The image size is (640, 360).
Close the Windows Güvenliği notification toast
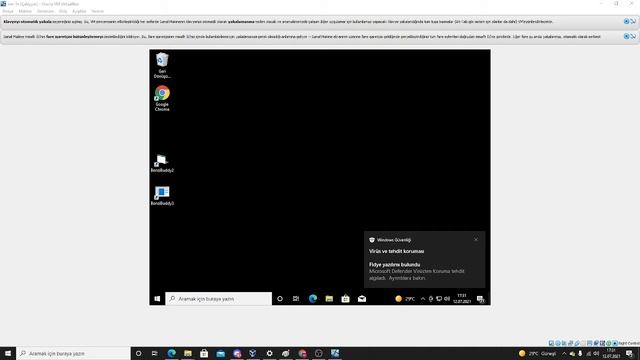tap(476, 240)
